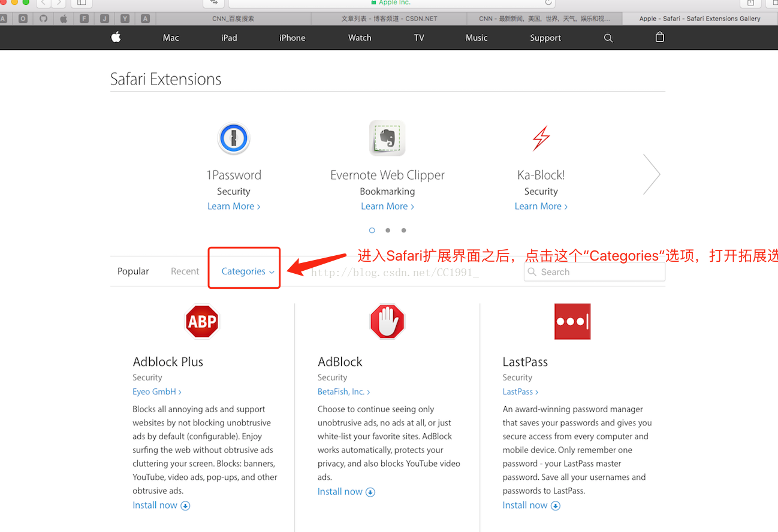Viewport: 778px width, 532px height.
Task: Open the Support menu item
Action: coord(545,38)
